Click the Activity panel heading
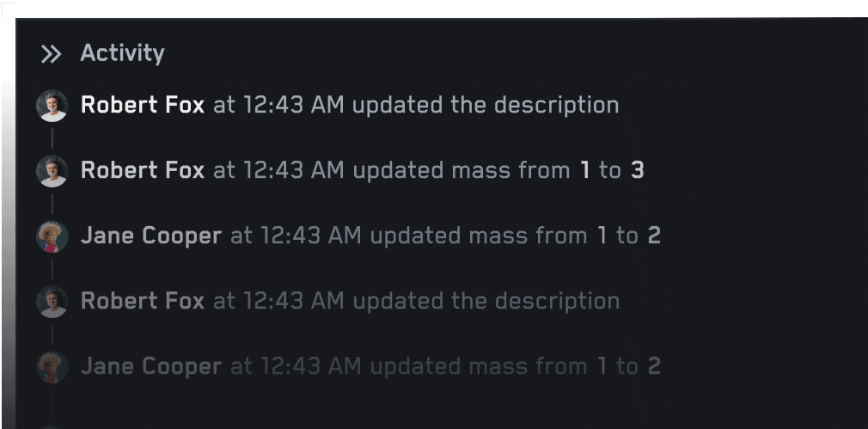Screen dimensions: 868x429 click(x=122, y=53)
